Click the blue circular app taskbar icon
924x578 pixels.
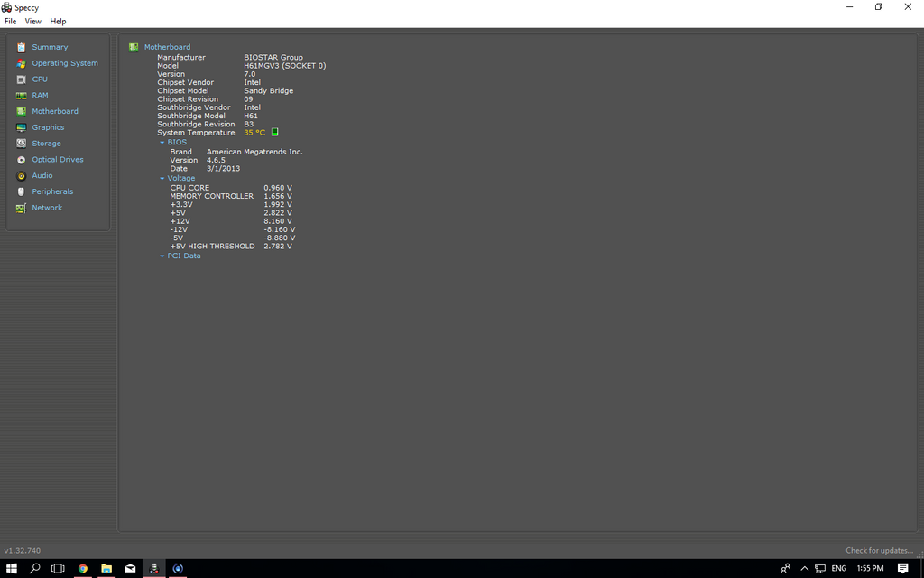[178, 569]
